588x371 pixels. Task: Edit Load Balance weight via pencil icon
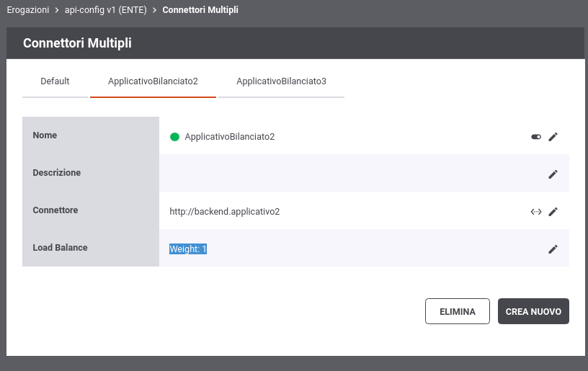(553, 249)
